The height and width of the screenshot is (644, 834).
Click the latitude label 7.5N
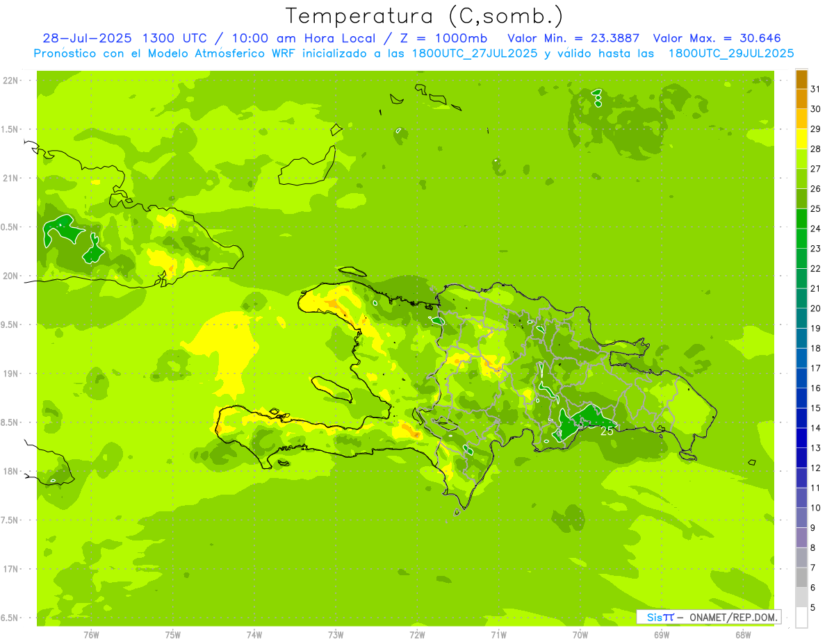point(10,520)
